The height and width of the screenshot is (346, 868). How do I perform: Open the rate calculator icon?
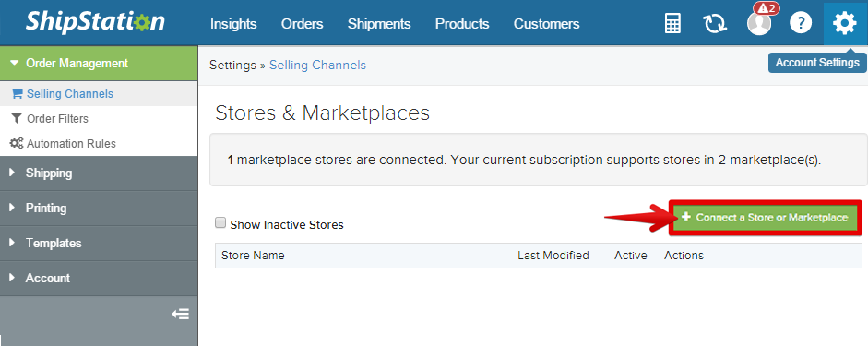click(x=672, y=23)
